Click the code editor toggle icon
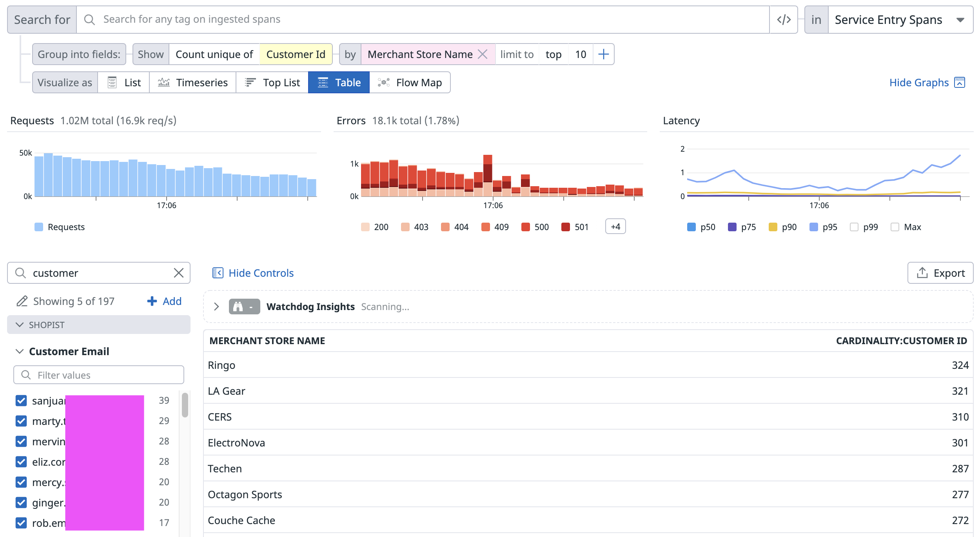Viewport: 980px width, 537px height. 783,20
